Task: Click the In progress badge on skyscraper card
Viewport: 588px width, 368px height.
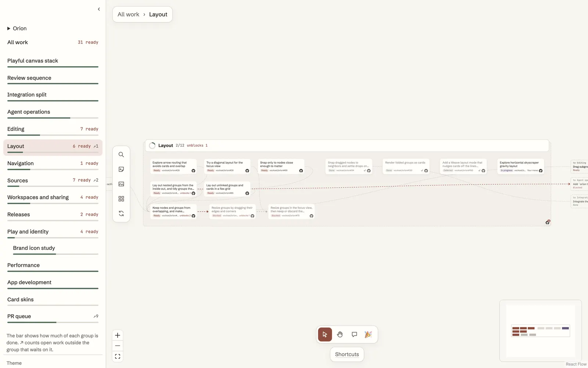Action: (x=506, y=170)
